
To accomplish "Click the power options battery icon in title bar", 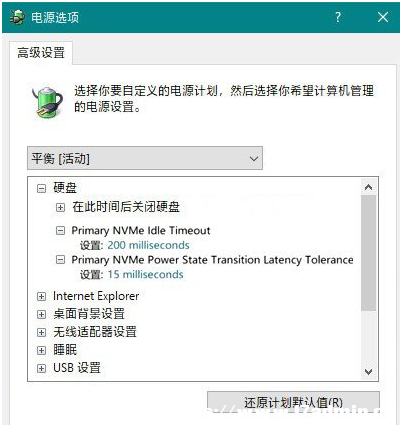I will (x=17, y=17).
